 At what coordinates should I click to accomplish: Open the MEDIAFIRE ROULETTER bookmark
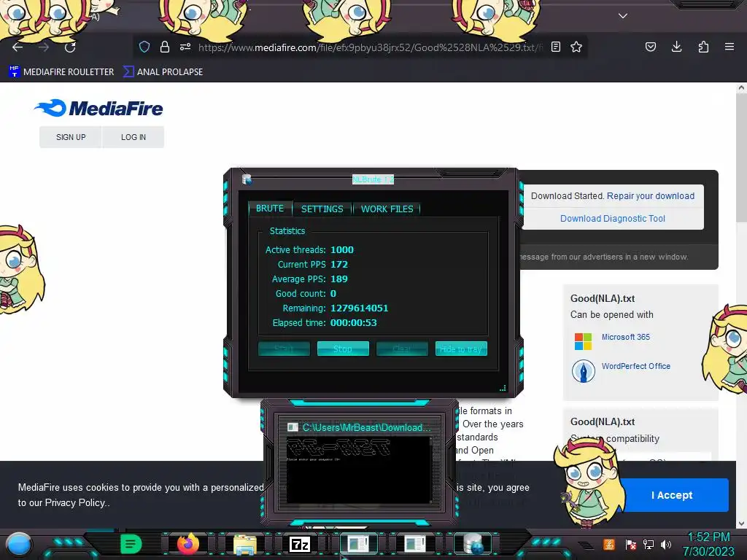[x=61, y=72]
